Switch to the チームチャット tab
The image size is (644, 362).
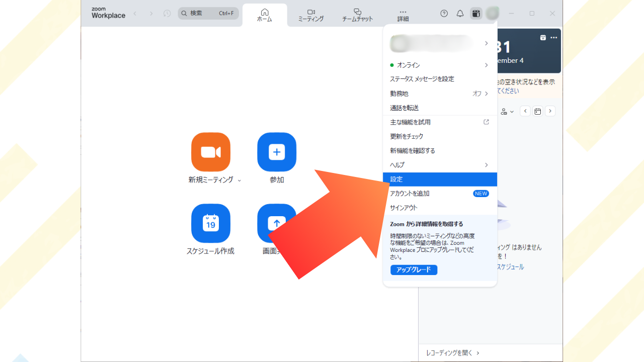pyautogui.click(x=358, y=15)
